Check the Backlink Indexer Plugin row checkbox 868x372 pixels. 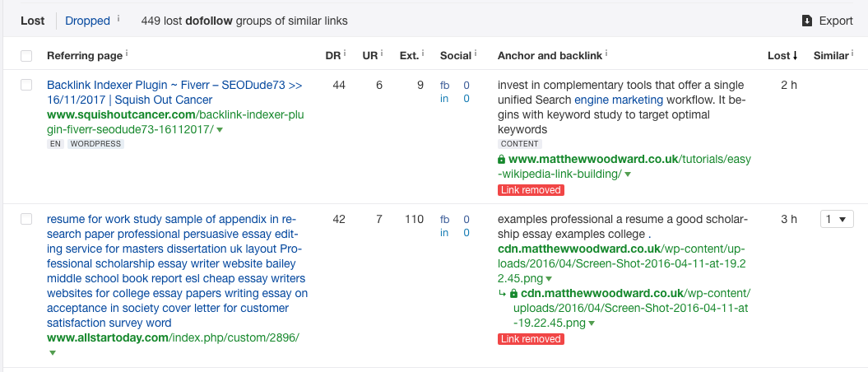(26, 85)
